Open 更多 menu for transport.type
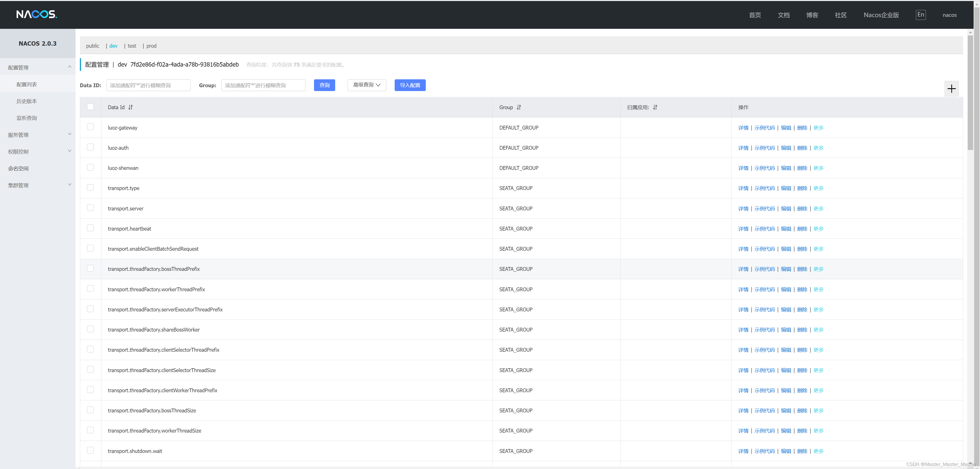This screenshot has width=980, height=469. tap(818, 188)
